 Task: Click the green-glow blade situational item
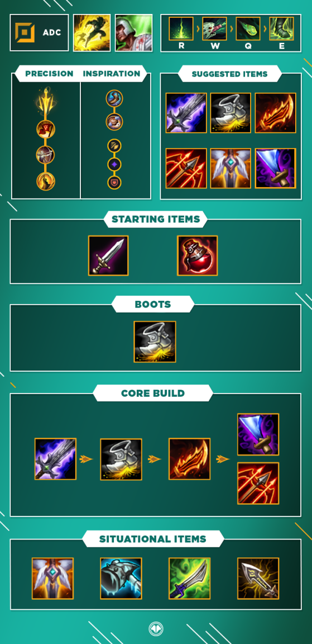[189, 578]
